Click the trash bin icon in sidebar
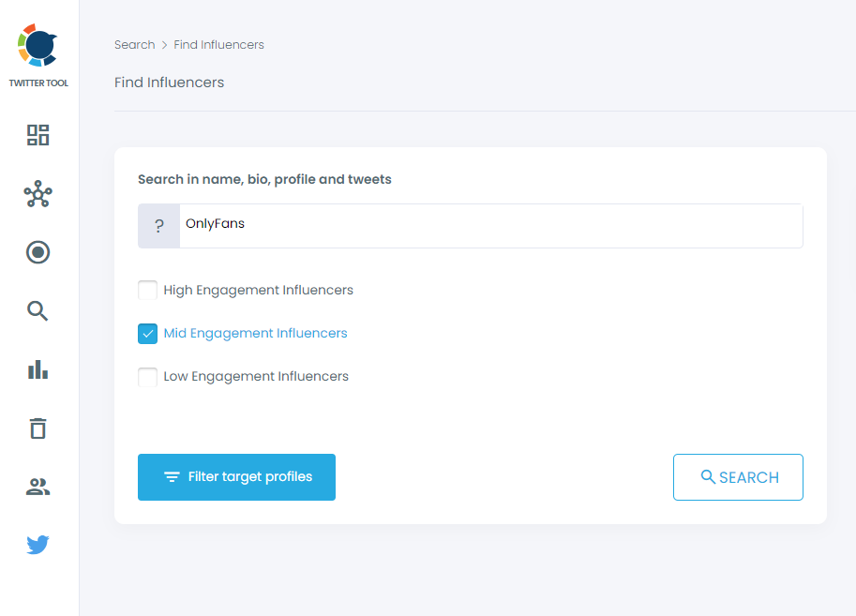 [38, 428]
